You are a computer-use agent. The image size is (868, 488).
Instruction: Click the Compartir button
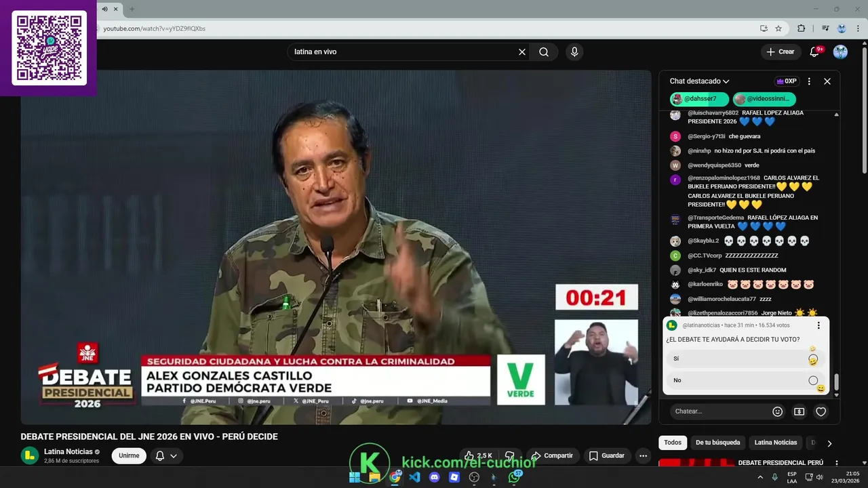pyautogui.click(x=552, y=455)
